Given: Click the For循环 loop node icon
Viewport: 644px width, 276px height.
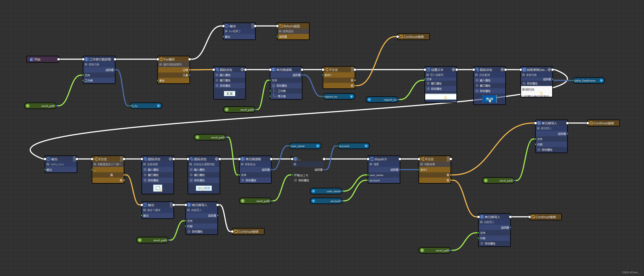Looking at the screenshot, I should (x=161, y=59).
